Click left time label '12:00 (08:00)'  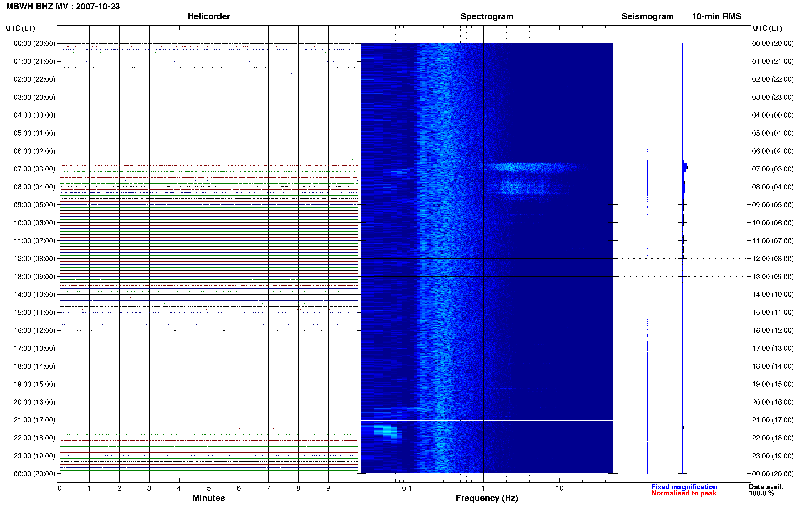(x=34, y=259)
